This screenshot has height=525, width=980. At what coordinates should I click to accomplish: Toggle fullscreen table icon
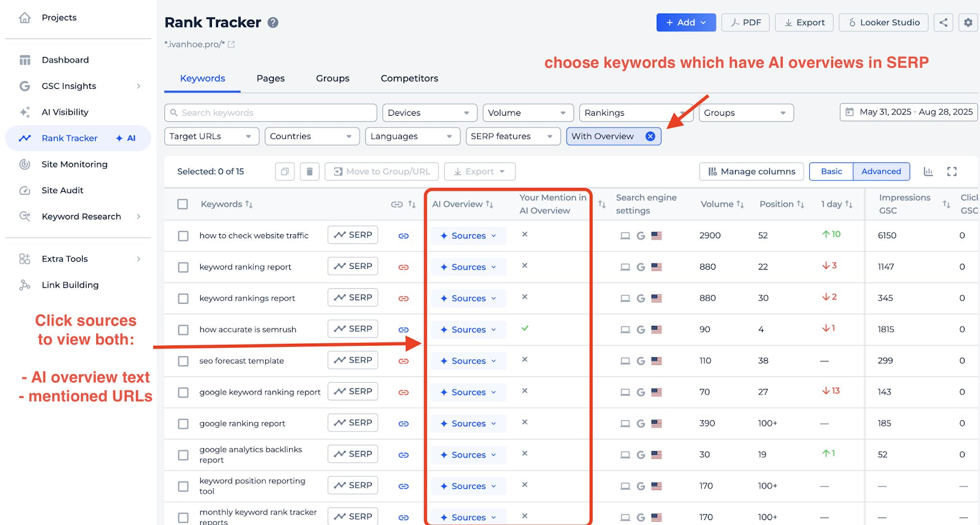coord(952,172)
